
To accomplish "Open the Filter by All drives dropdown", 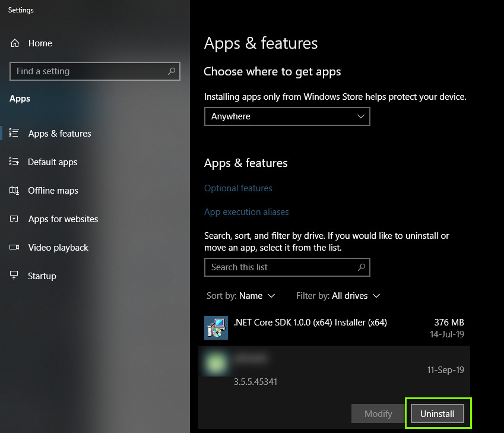I will pos(338,296).
